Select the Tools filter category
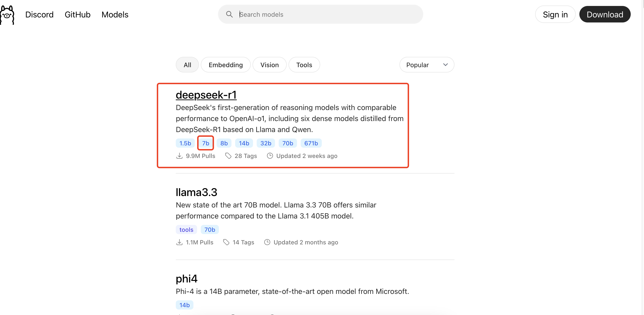This screenshot has width=644, height=315. coord(304,65)
